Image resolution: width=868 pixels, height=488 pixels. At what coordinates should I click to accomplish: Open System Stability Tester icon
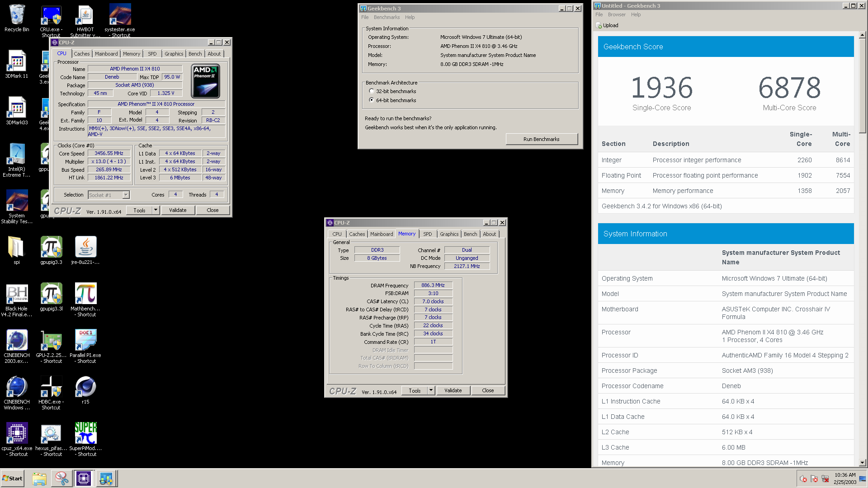(17, 206)
